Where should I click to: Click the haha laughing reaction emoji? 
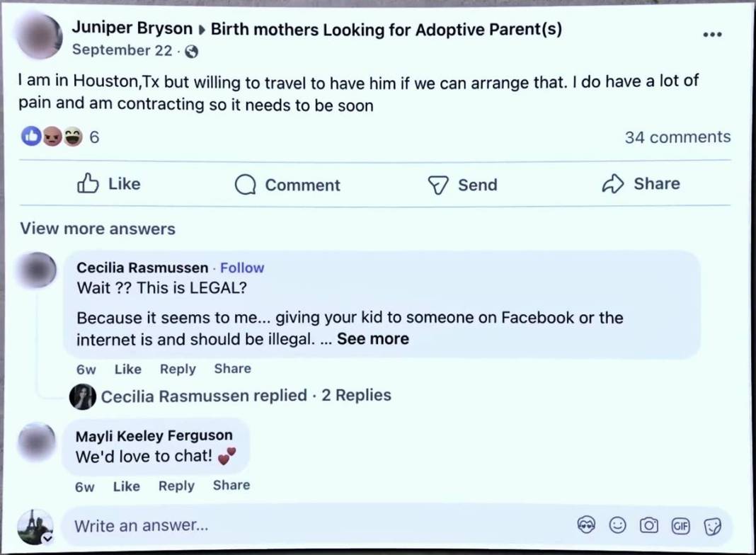72,136
